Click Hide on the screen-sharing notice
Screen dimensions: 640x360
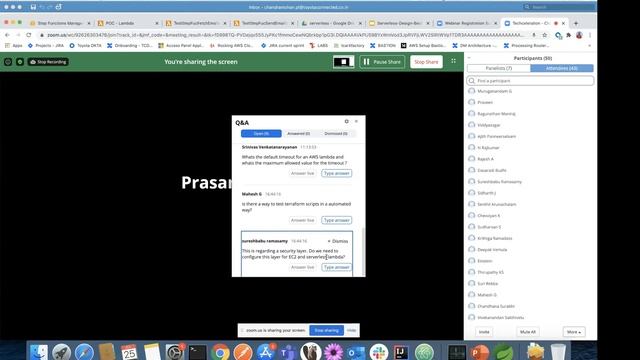[351, 330]
